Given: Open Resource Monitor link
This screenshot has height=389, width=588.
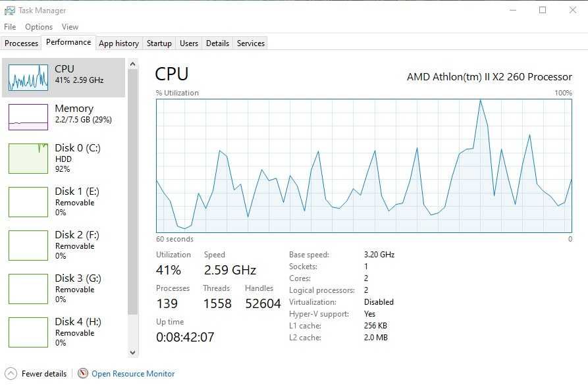Looking at the screenshot, I should pos(133,374).
